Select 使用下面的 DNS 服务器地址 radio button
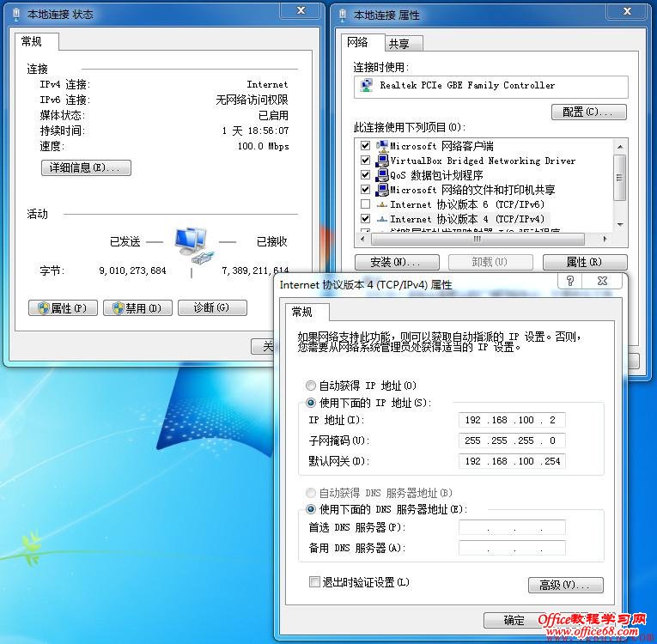This screenshot has height=644, width=657. point(311,509)
